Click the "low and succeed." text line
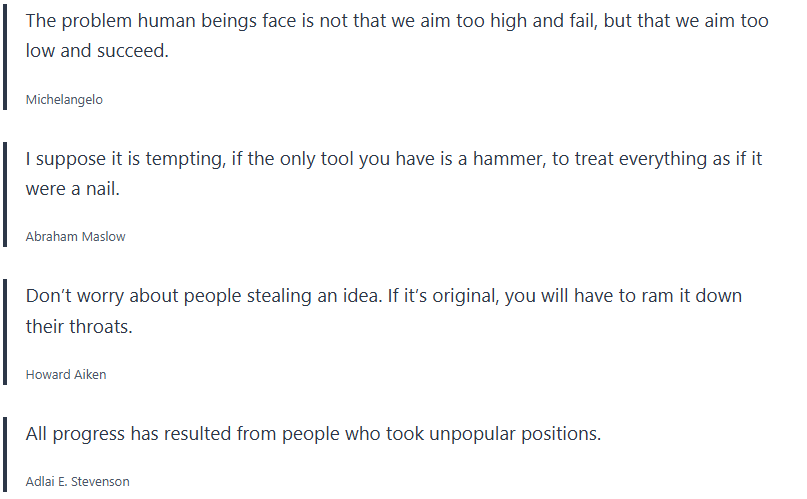The width and height of the screenshot is (807, 499). (x=97, y=51)
